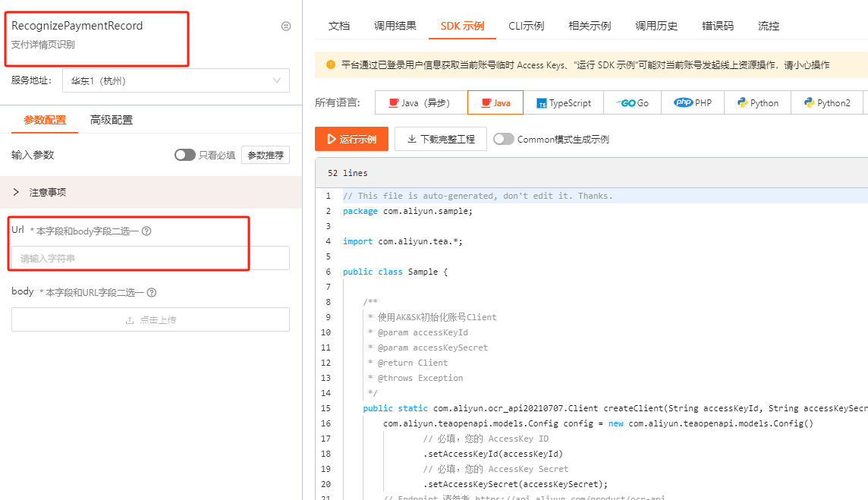Click code line 6 public class Sample
The width and height of the screenshot is (868, 500).
[x=395, y=272]
